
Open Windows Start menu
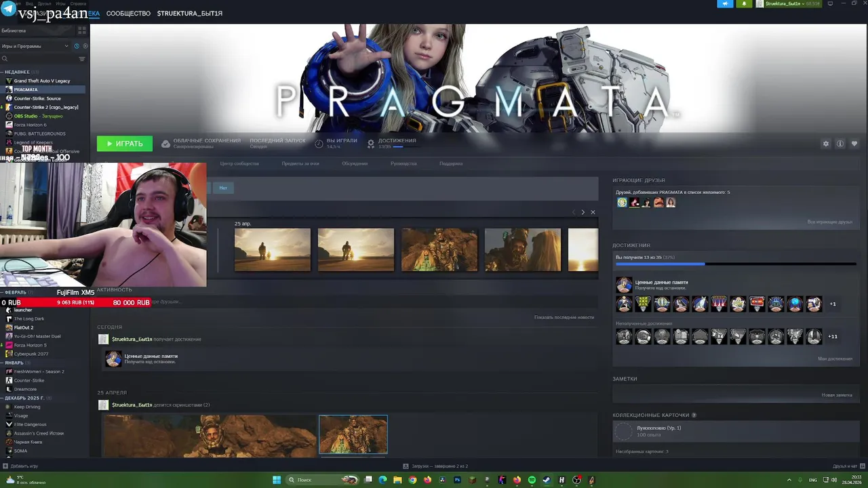coord(277,480)
